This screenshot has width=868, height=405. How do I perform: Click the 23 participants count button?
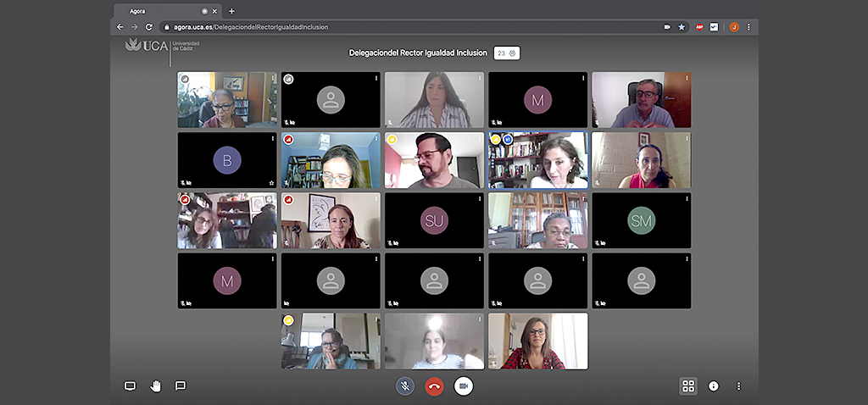(506, 53)
